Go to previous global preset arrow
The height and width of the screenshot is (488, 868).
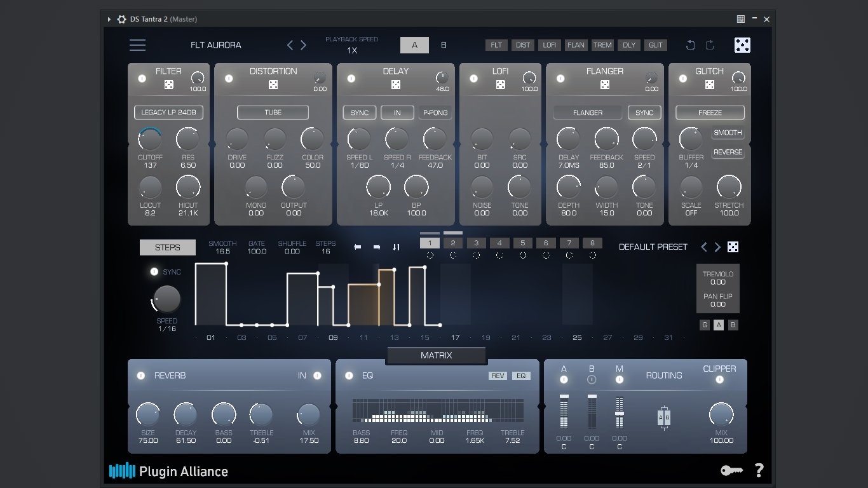290,45
